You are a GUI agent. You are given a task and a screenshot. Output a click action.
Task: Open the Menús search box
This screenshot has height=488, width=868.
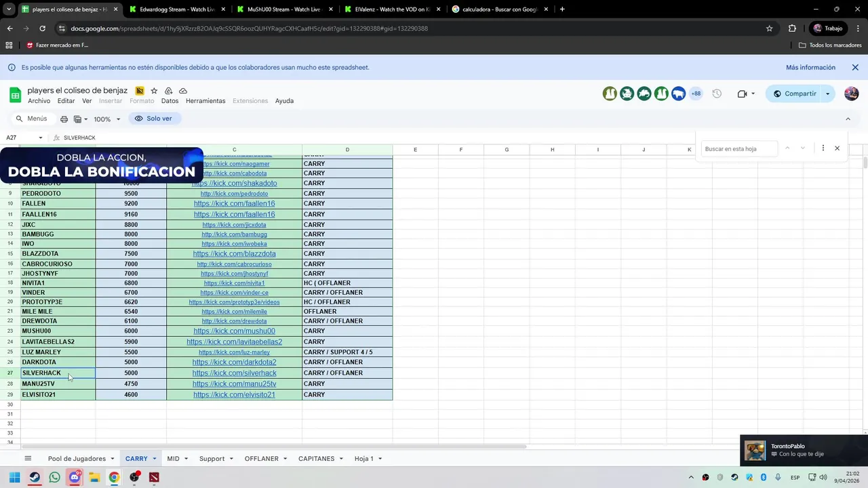tap(31, 119)
